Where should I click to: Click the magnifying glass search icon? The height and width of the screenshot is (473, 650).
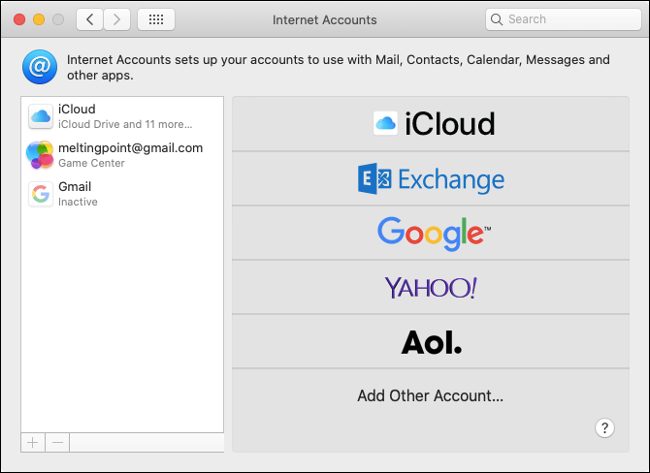point(496,19)
